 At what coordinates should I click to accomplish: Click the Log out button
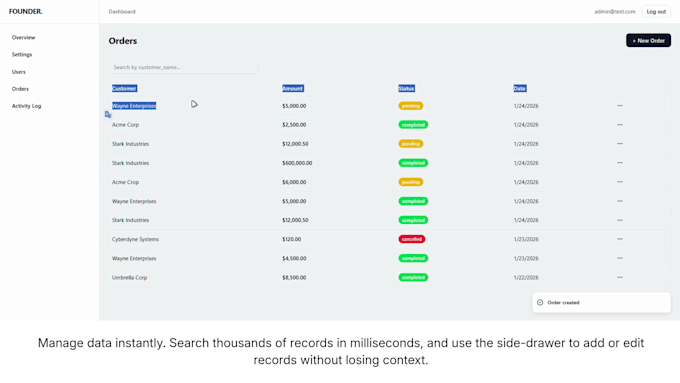(656, 12)
